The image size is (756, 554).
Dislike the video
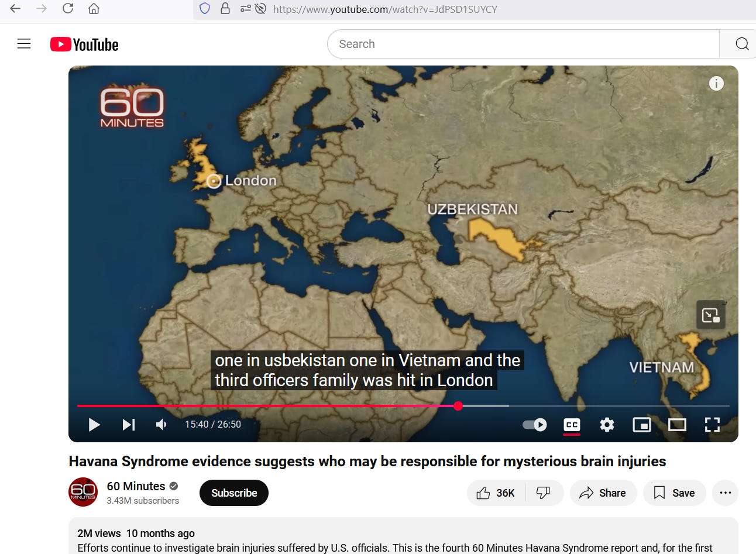pos(544,493)
